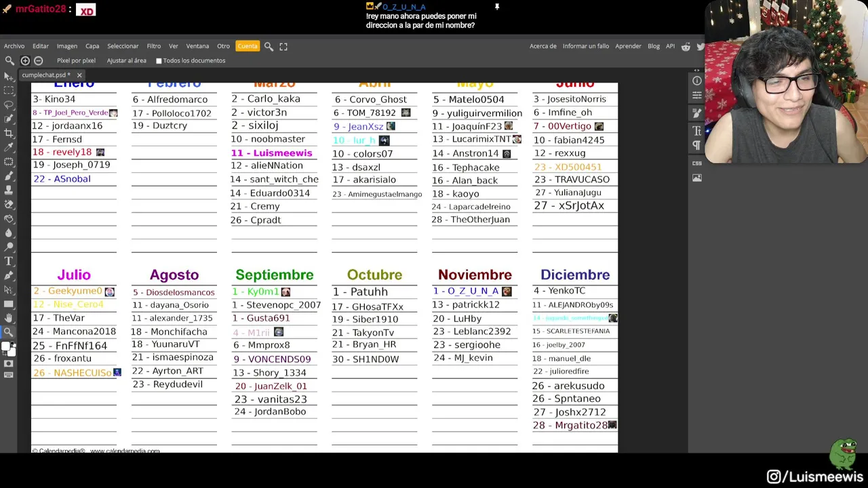
Task: Toggle fullscreen mode icon
Action: (283, 46)
